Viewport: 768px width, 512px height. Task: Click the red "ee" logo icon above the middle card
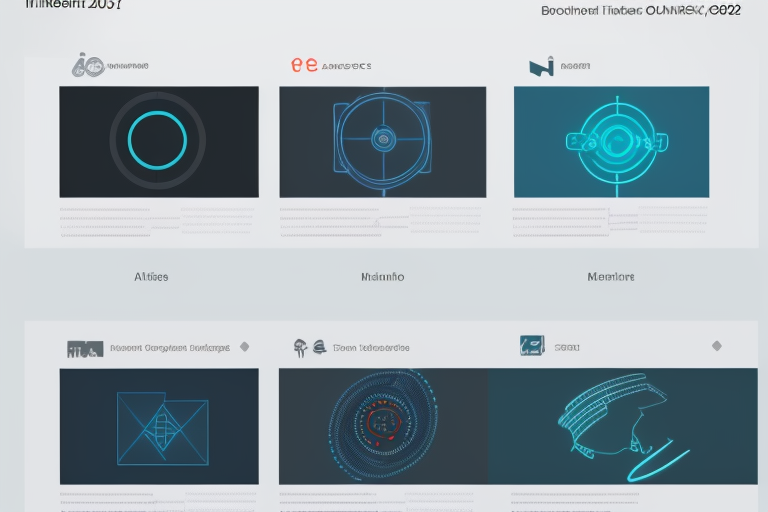point(304,65)
